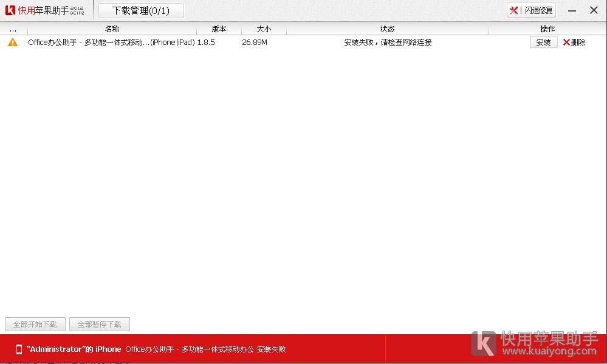Click the wrench icon in 闪退修复 button
Screen dimensions: 607x364
pyautogui.click(x=513, y=10)
